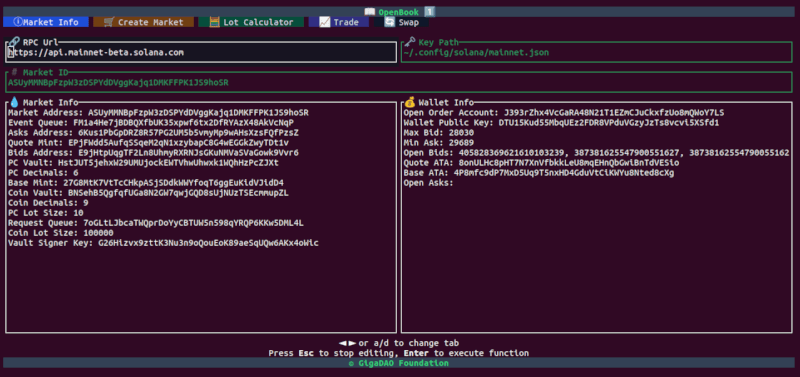Switch to the Market Info tab
The height and width of the screenshot is (377, 800).
(x=46, y=22)
